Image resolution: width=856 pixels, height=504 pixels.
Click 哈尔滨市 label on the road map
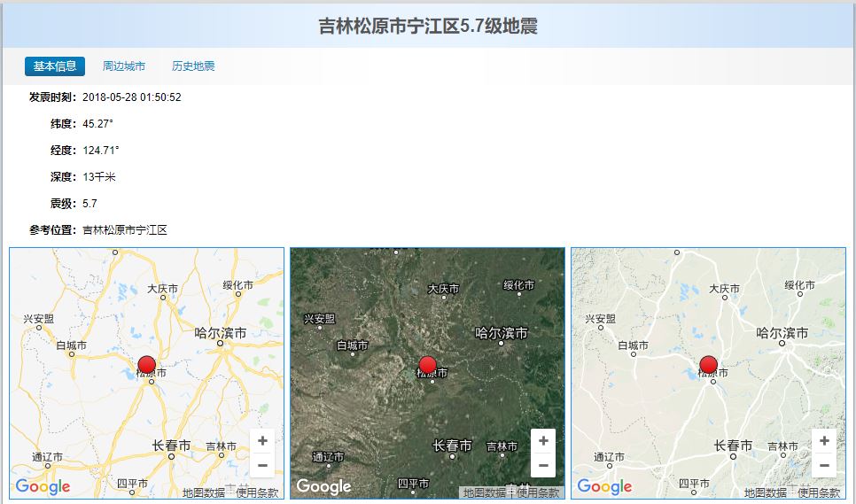(x=221, y=333)
